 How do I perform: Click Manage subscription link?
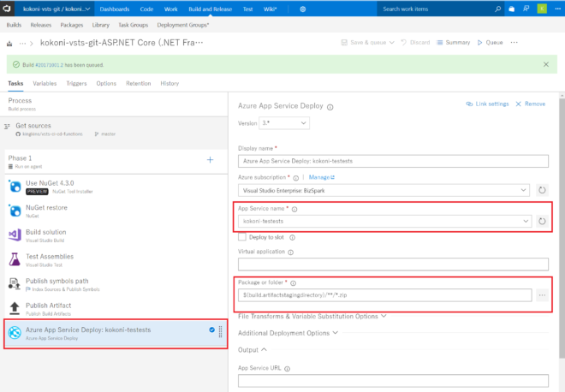(x=321, y=177)
